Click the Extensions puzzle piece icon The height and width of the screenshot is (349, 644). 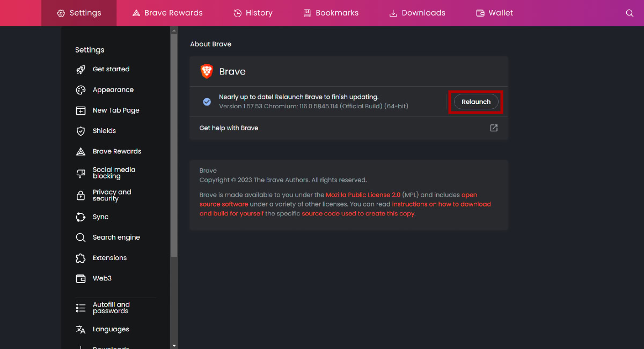[x=80, y=258]
